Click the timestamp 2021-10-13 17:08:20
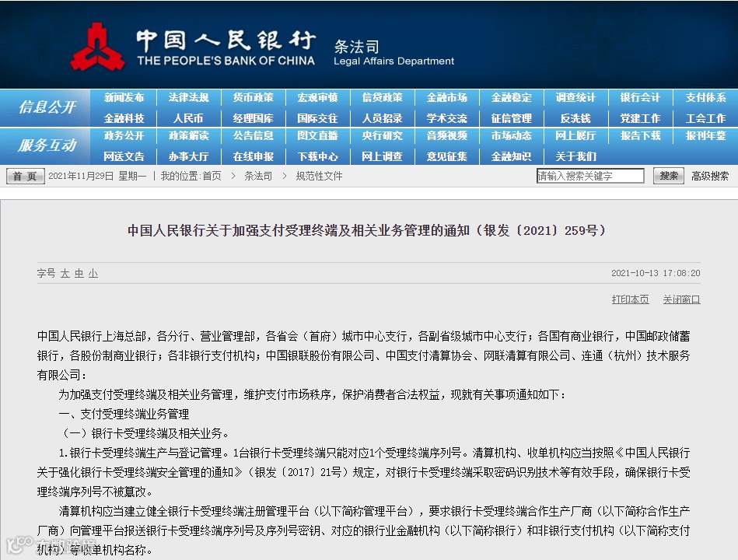 (x=656, y=273)
